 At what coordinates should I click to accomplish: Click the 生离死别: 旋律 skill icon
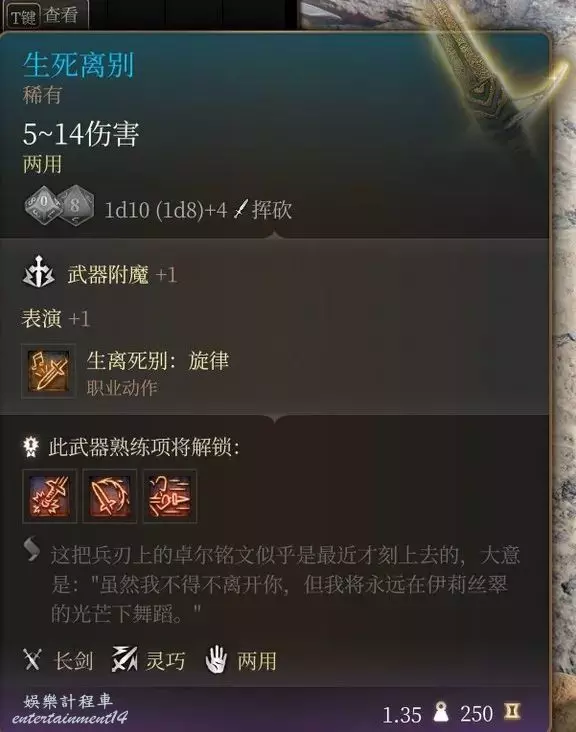[x=48, y=371]
